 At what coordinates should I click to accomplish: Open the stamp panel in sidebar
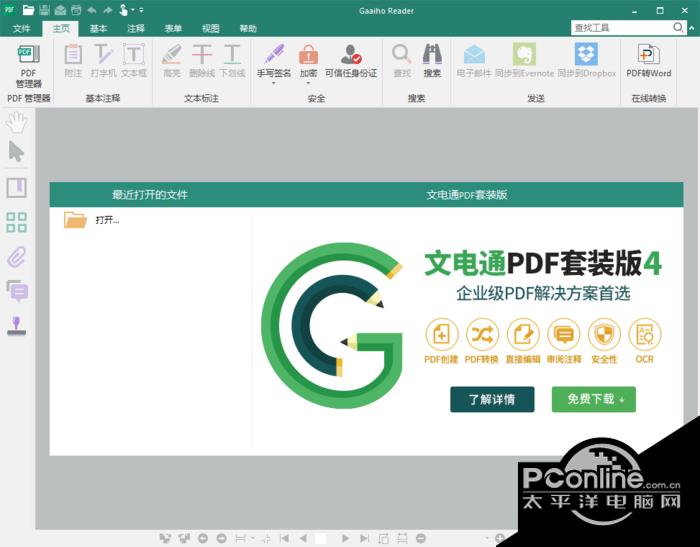point(17,326)
